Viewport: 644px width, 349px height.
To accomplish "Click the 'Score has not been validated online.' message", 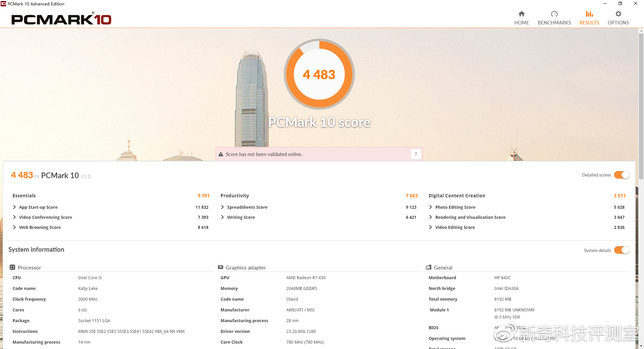I will tap(264, 154).
